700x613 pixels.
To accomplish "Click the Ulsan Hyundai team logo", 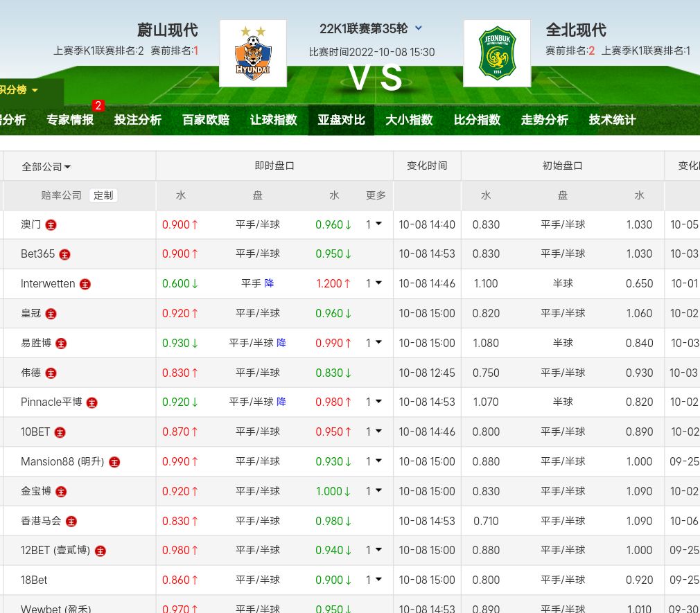I will click(x=253, y=53).
